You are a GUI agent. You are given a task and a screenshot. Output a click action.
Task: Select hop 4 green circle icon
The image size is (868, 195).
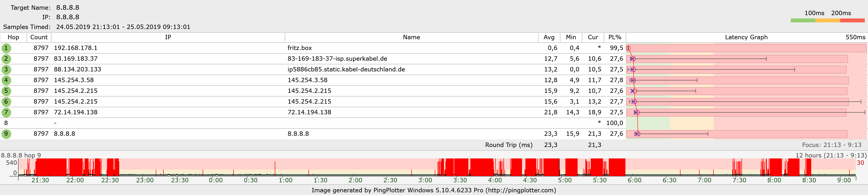6,80
